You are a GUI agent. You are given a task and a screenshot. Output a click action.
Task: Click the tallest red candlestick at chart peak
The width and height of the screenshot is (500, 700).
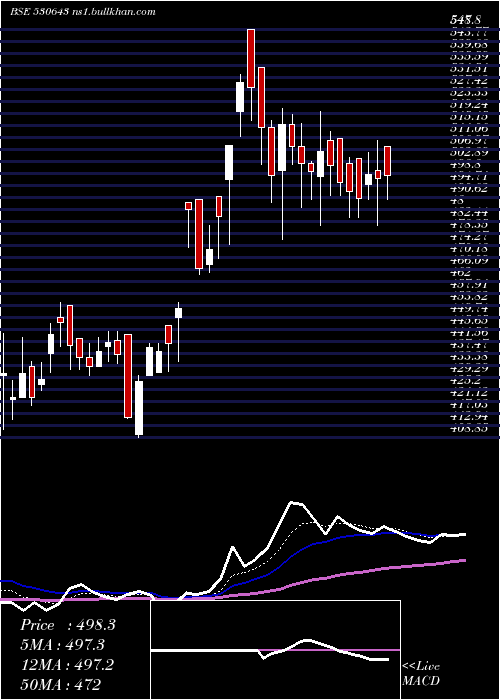(251, 58)
